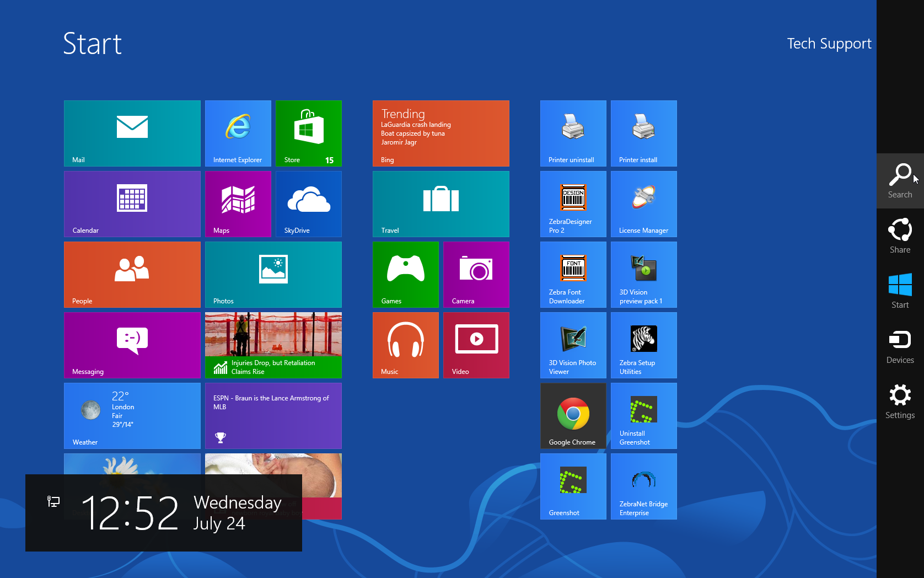Open the SkyDrive tile

309,204
